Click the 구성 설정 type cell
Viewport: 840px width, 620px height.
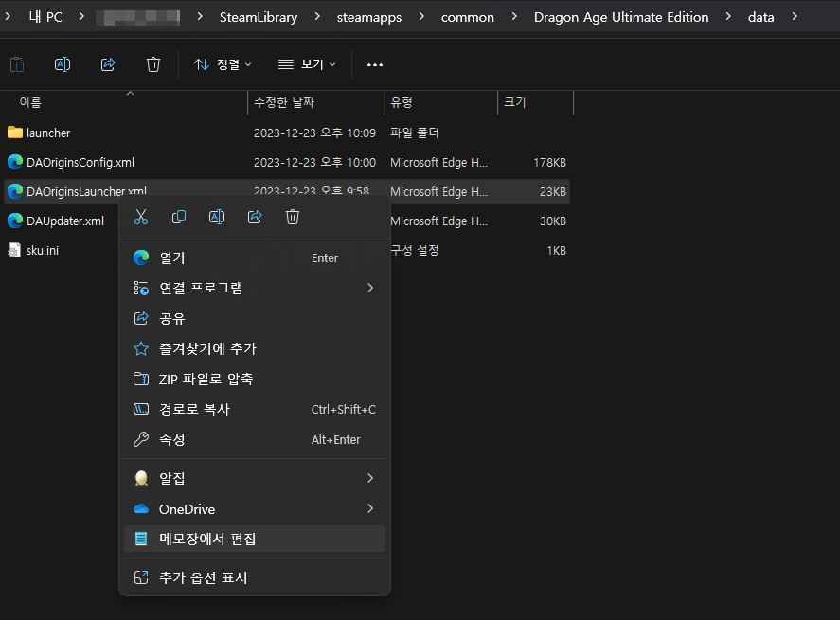click(415, 250)
